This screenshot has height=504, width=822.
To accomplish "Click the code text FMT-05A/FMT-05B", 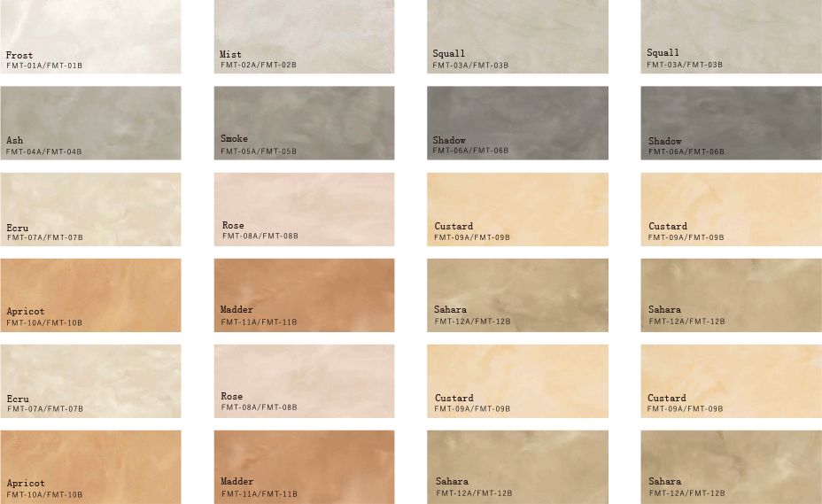I will 259,151.
